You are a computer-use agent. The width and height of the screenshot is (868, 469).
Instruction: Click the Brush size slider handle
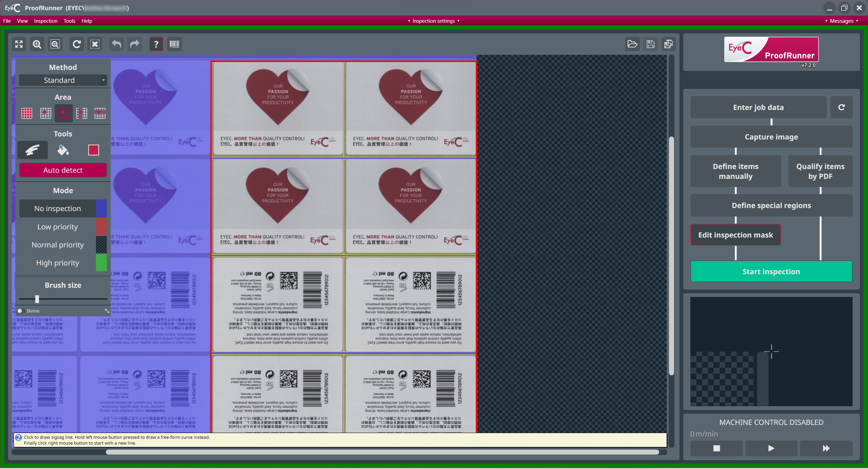coord(37,299)
